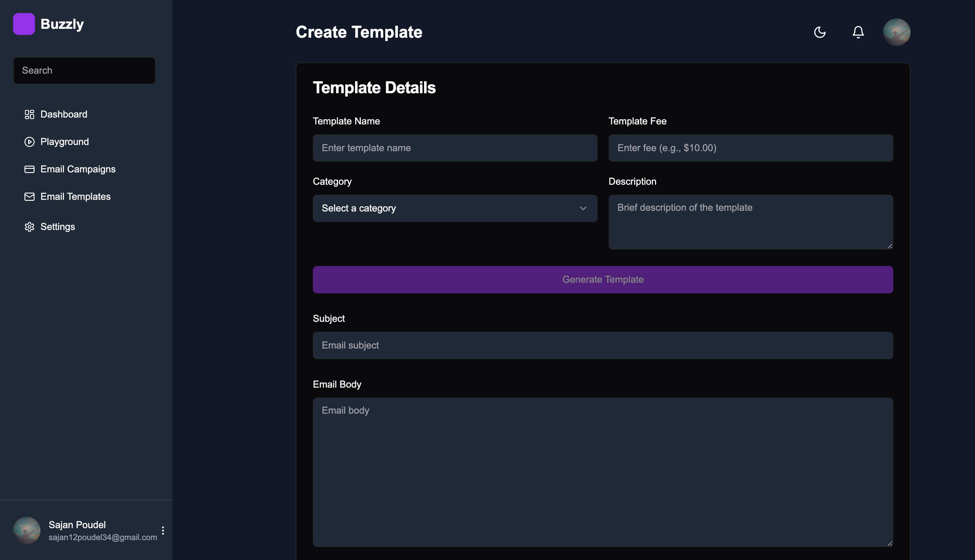
Task: Click the Email Campaigns card icon
Action: coord(29,169)
